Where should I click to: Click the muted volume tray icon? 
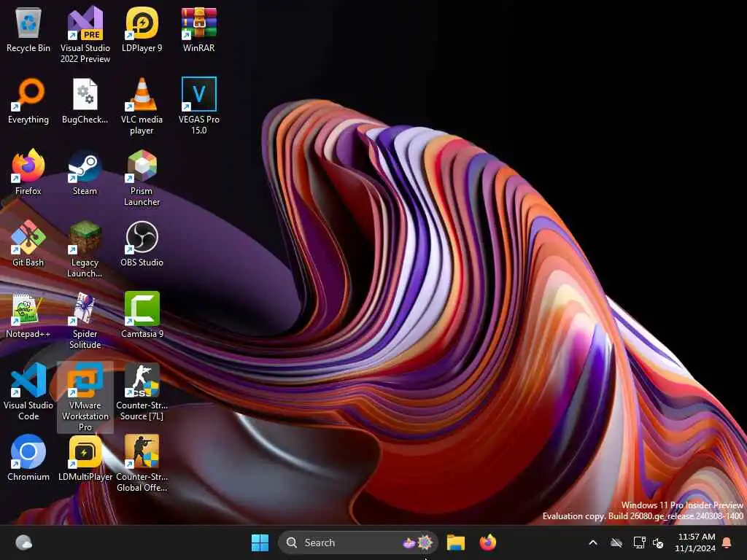click(658, 542)
